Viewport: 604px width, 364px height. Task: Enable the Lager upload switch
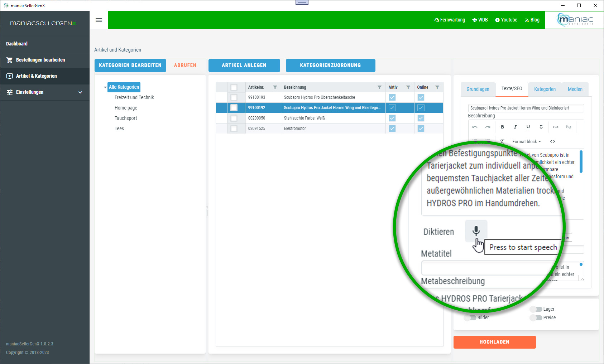click(x=536, y=309)
